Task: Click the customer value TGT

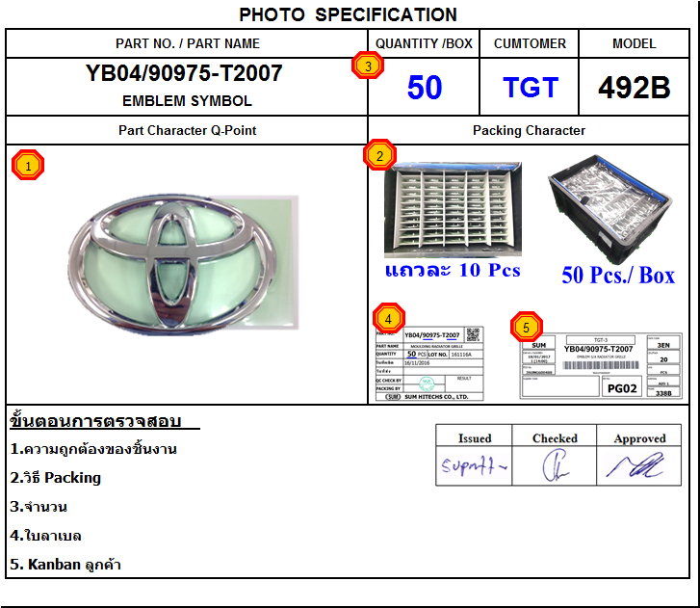Action: point(531,87)
